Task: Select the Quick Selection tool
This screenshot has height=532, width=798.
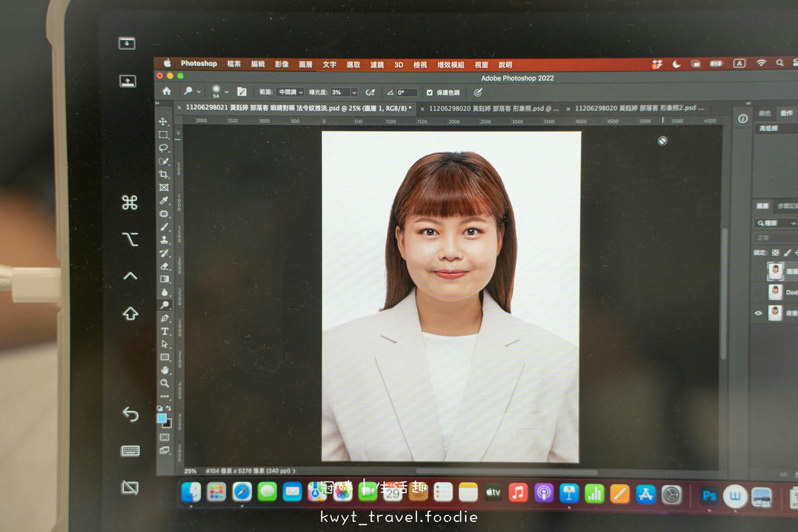Action: tap(164, 161)
